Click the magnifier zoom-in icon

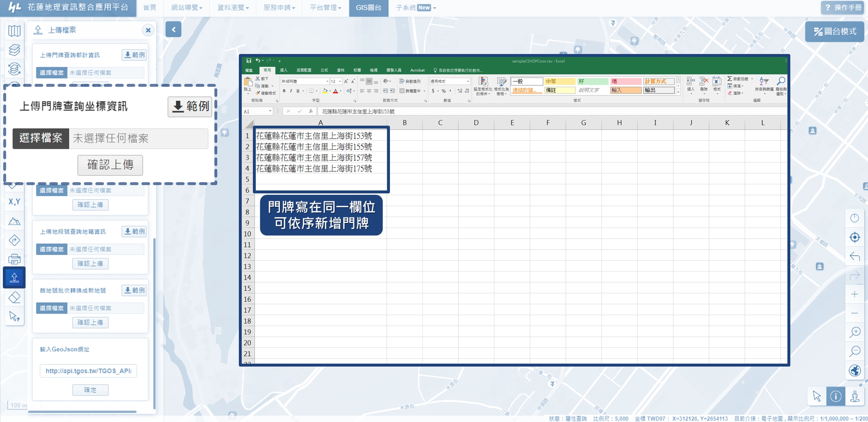tap(854, 332)
